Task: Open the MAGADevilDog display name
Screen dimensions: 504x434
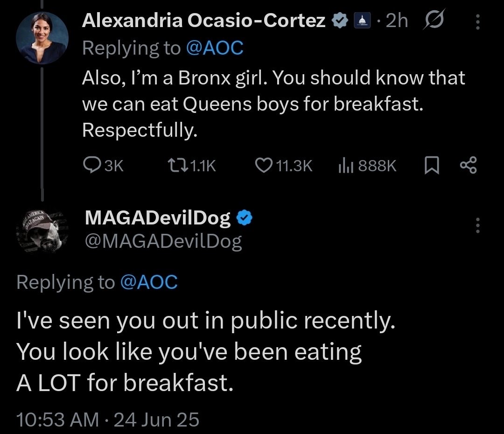Action: pos(158,218)
